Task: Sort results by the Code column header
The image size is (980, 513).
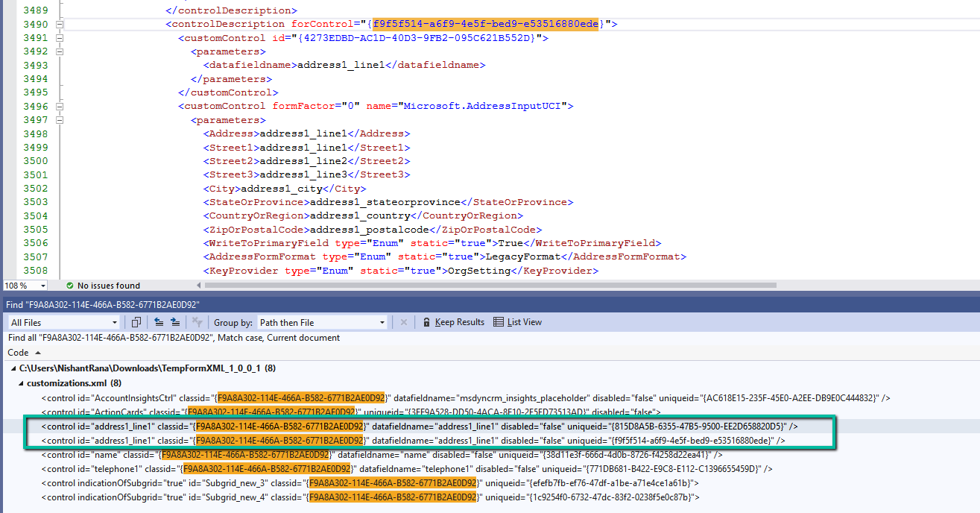Action: coord(19,353)
